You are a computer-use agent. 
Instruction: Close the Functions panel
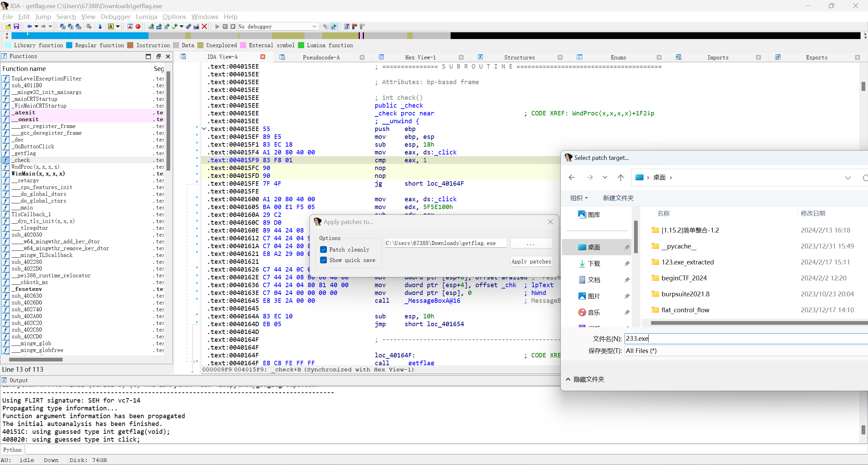pos(168,56)
